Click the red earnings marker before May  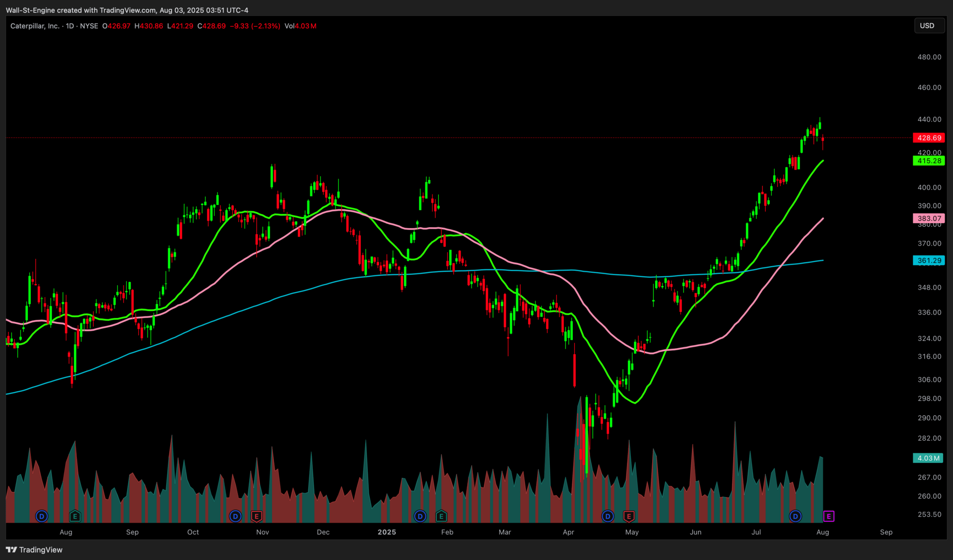pos(629,516)
